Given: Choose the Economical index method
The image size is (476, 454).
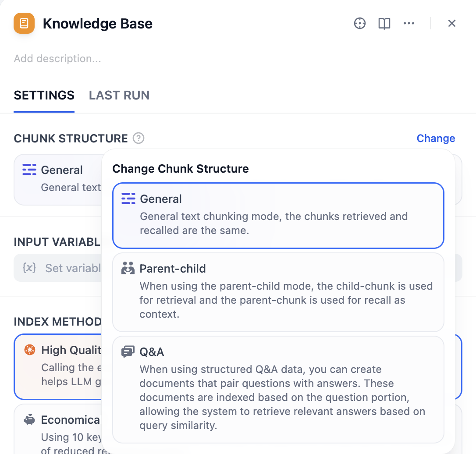Looking at the screenshot, I should pyautogui.click(x=58, y=429).
